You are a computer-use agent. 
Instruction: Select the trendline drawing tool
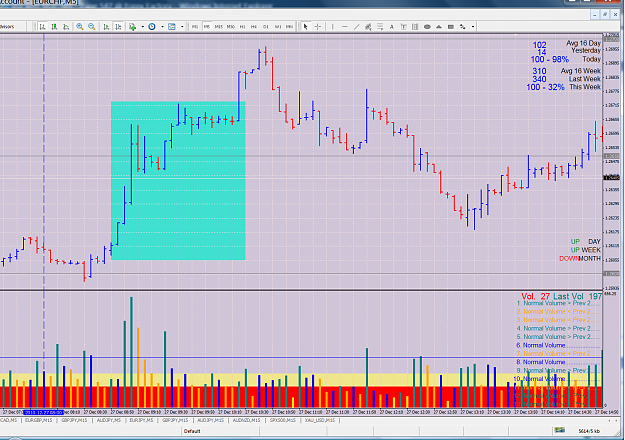coord(356,27)
